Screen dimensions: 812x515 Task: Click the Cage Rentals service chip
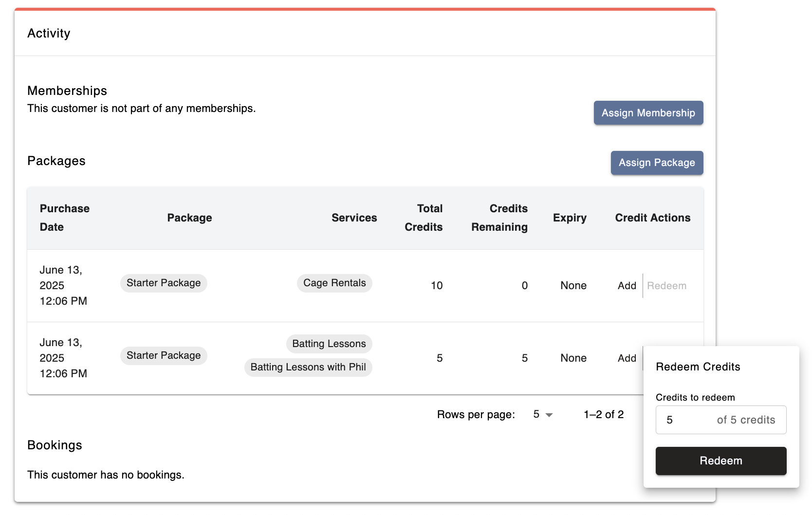tap(334, 283)
